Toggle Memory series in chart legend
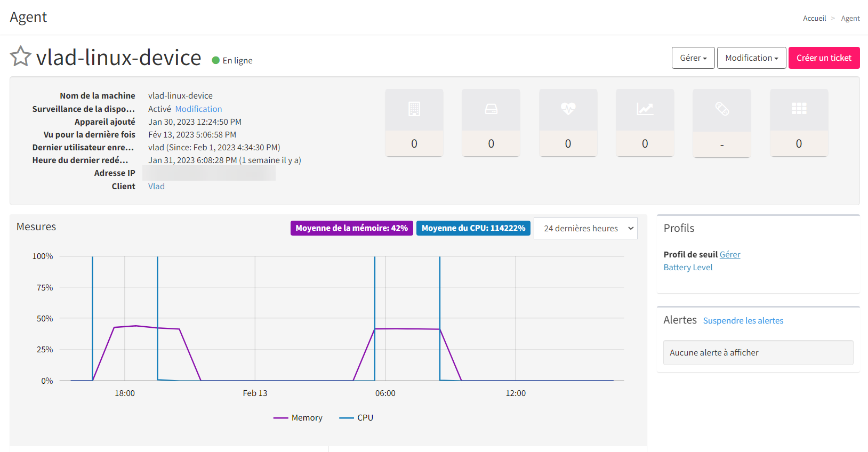Viewport: 868px width, 452px height. pyautogui.click(x=298, y=418)
